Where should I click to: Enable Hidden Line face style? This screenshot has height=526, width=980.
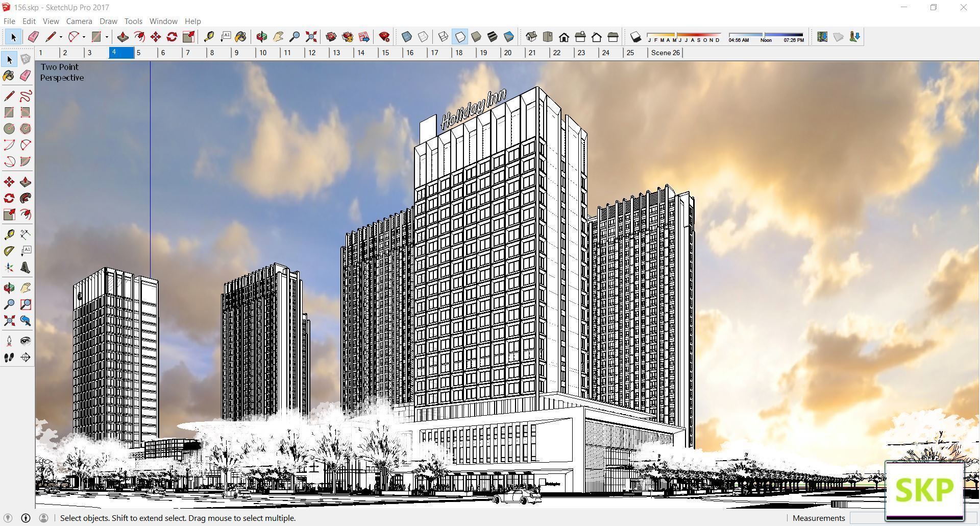coord(460,37)
